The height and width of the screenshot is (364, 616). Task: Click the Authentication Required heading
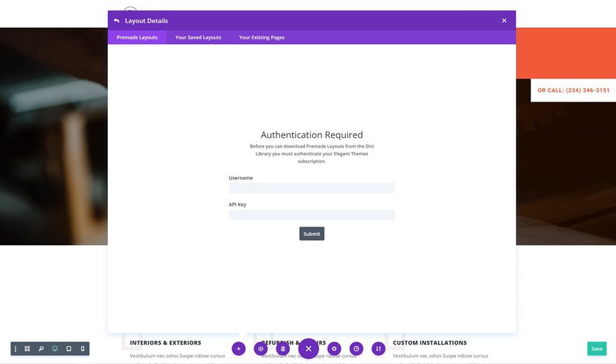[311, 134]
